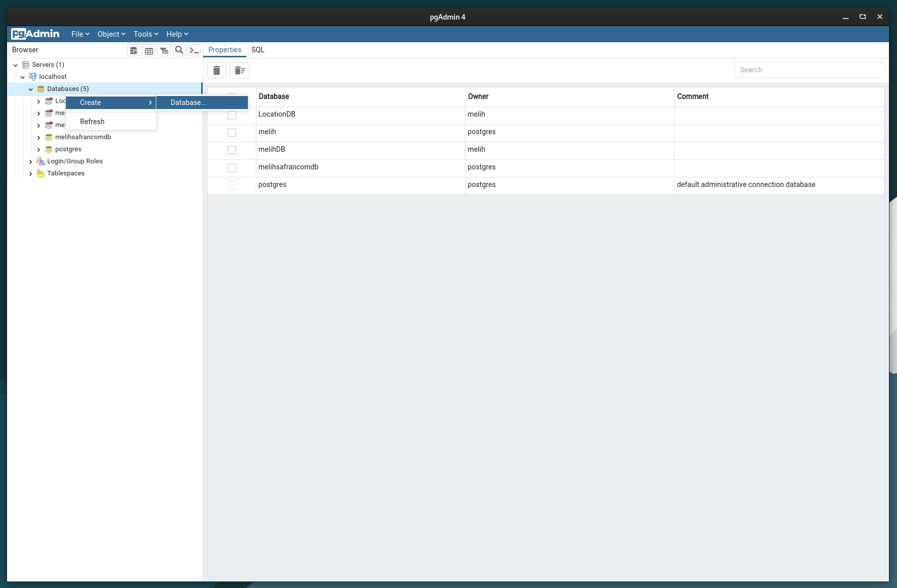
Task: Click the Login/Group Roles icon
Action: (x=41, y=161)
